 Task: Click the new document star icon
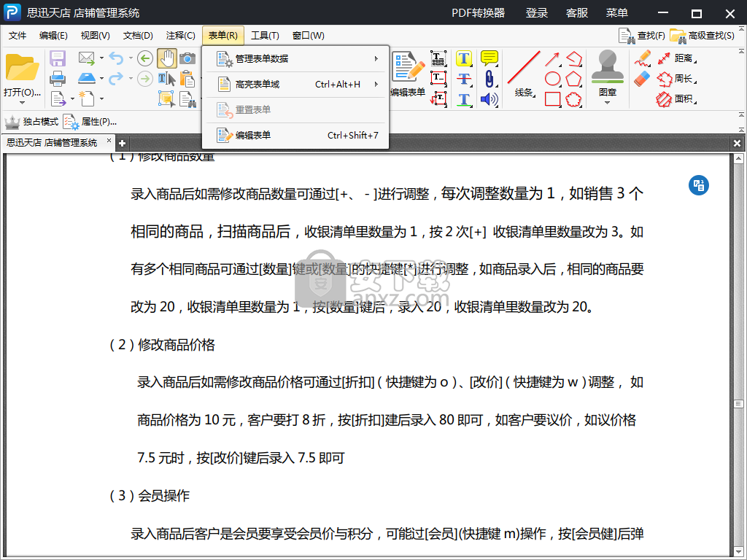87,98
